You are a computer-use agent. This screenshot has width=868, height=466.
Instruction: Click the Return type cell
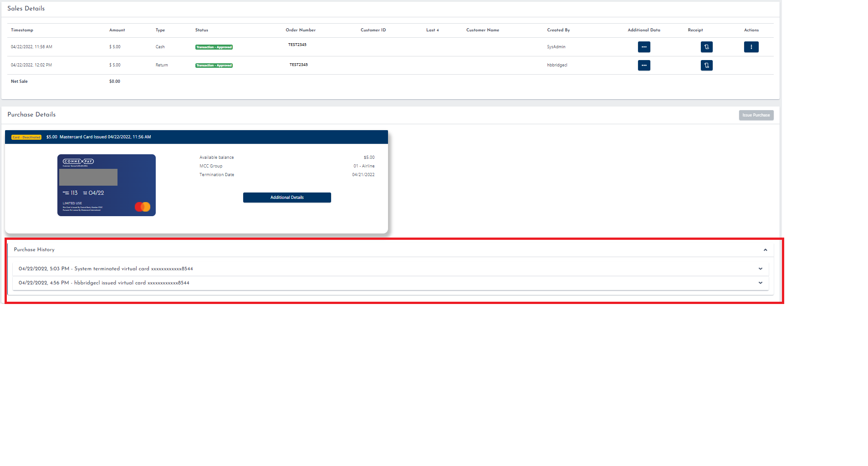pyautogui.click(x=162, y=65)
